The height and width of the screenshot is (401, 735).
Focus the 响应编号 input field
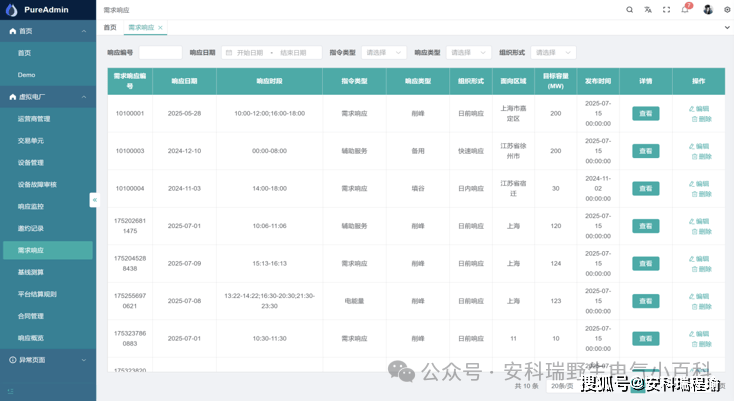click(160, 53)
